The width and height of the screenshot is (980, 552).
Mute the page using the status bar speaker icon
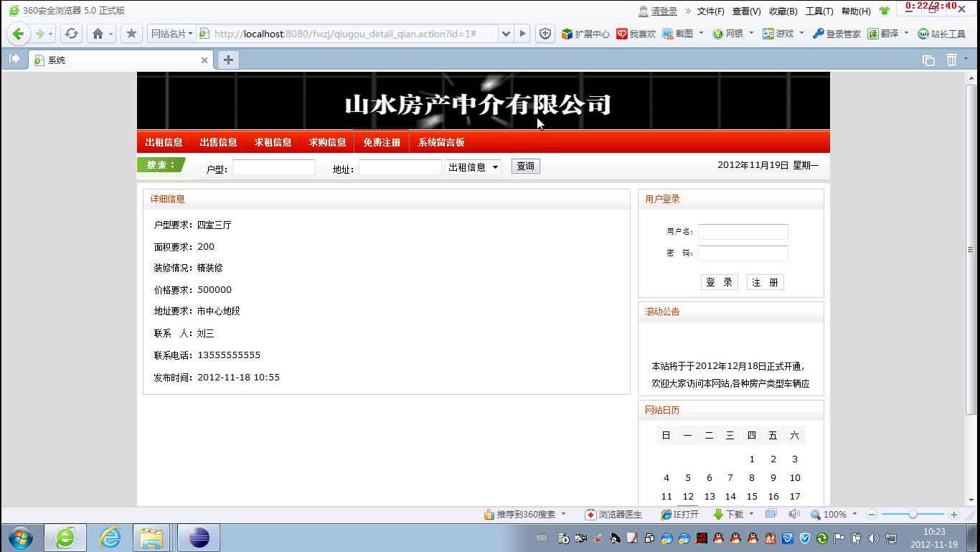794,514
